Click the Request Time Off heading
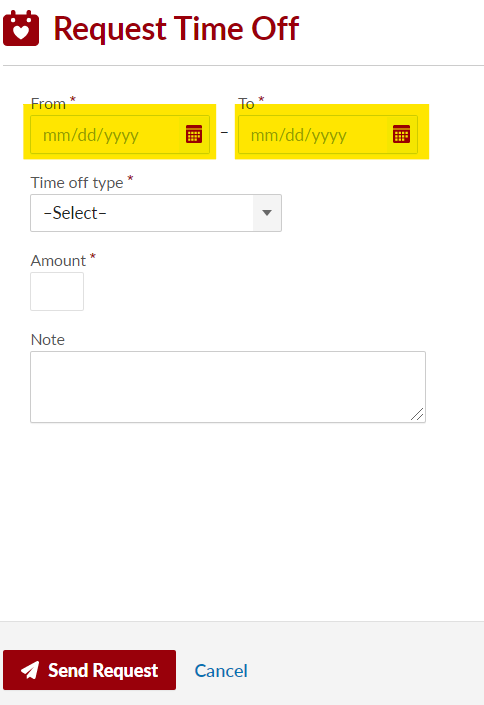This screenshot has height=705, width=484. (176, 29)
